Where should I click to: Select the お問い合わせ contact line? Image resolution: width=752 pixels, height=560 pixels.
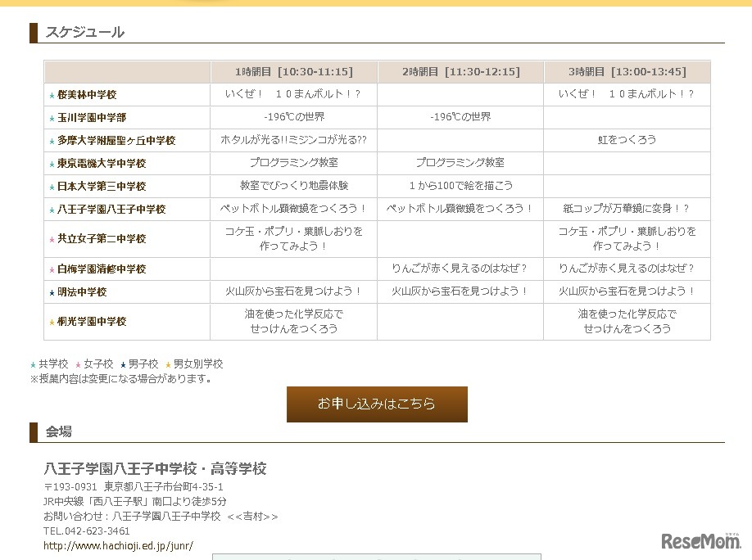tap(161, 517)
